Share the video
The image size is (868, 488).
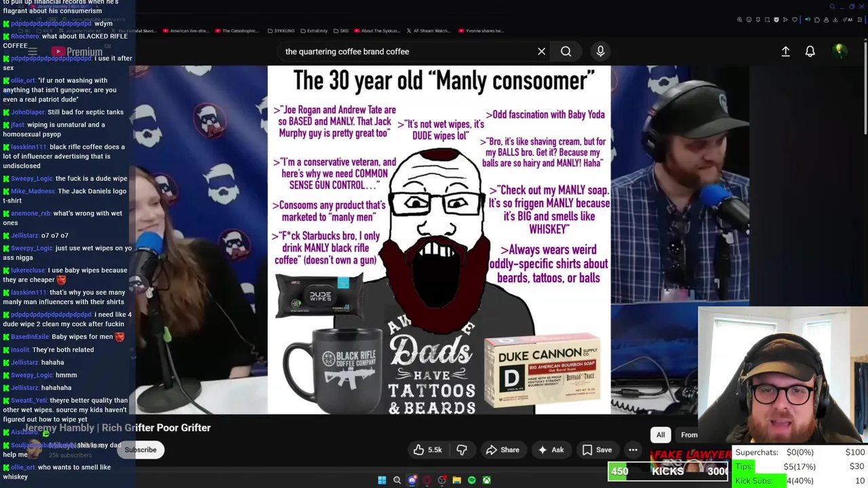click(502, 450)
